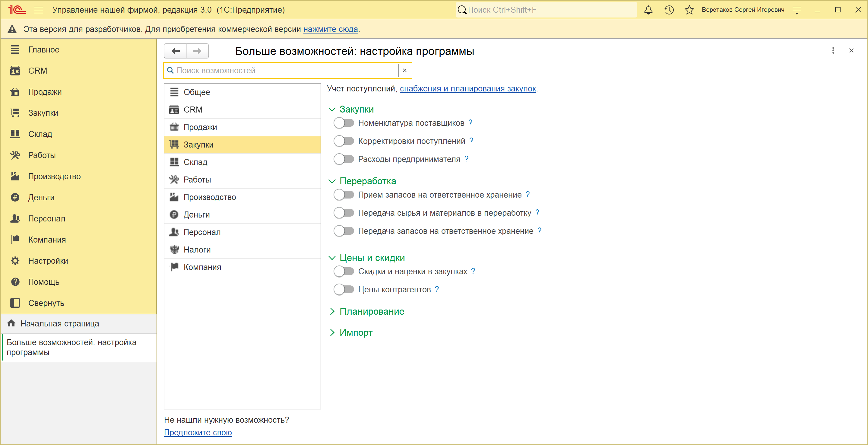This screenshot has width=868, height=445.
Task: Open service settings menu icon in title bar
Action: (797, 10)
